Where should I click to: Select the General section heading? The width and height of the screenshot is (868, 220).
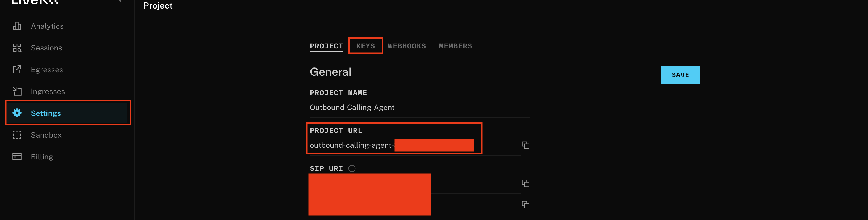coord(331,71)
